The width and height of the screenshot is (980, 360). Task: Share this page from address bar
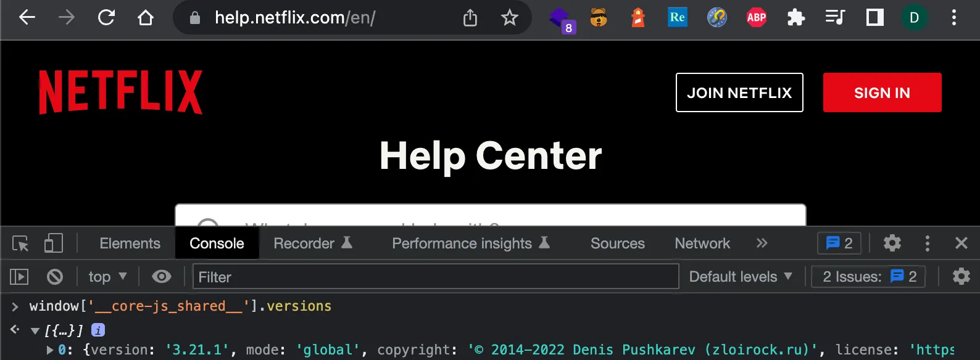(470, 18)
